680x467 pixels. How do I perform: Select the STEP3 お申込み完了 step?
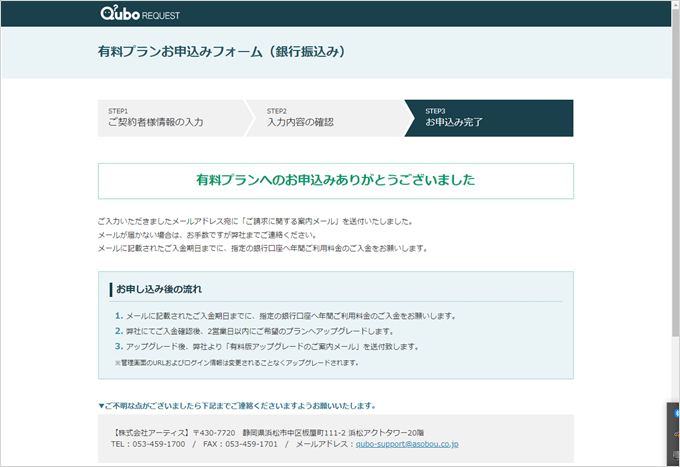pos(489,118)
